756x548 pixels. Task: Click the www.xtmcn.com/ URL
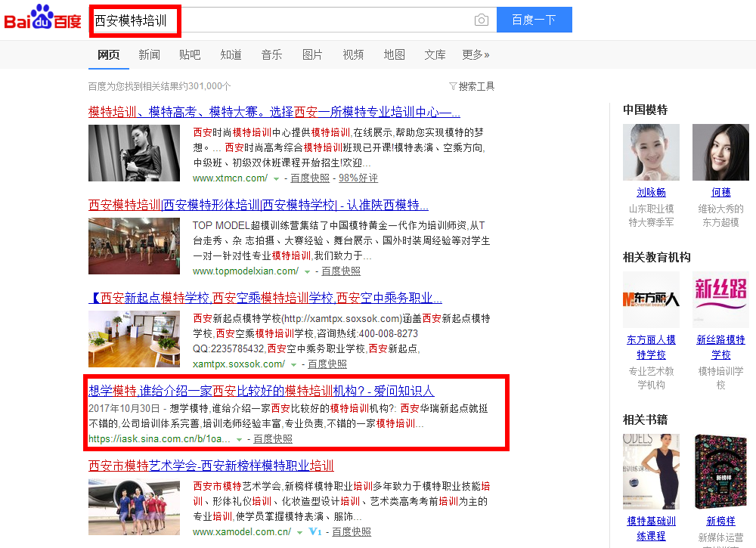point(230,178)
